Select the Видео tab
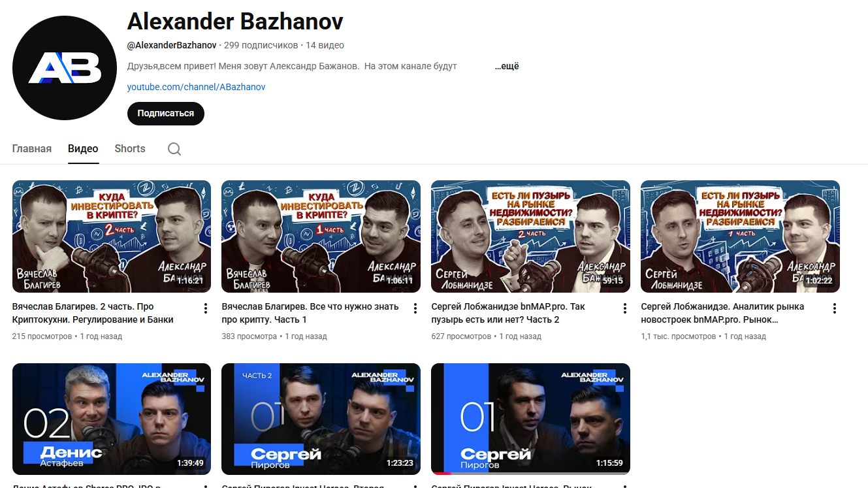This screenshot has height=488, width=868. pyautogui.click(x=83, y=148)
